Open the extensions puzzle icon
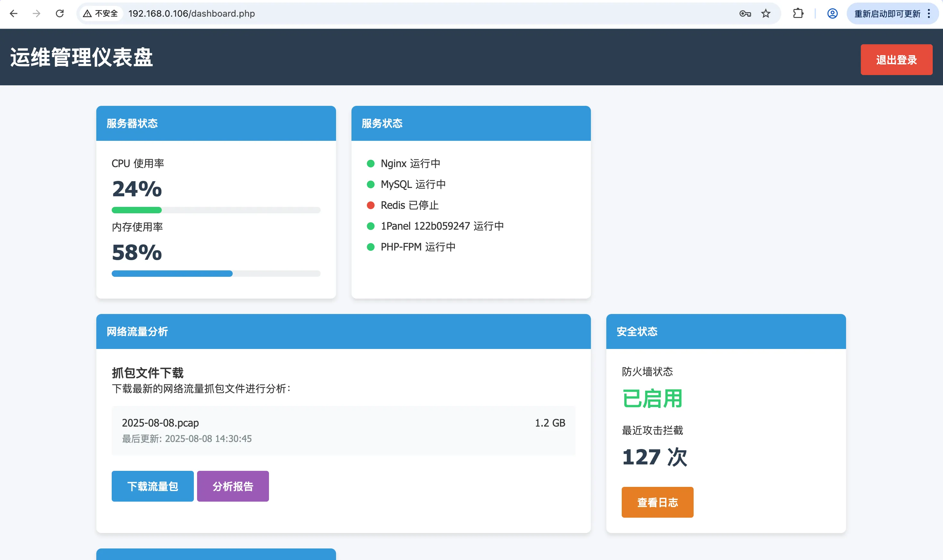Image resolution: width=943 pixels, height=560 pixels. 798,13
